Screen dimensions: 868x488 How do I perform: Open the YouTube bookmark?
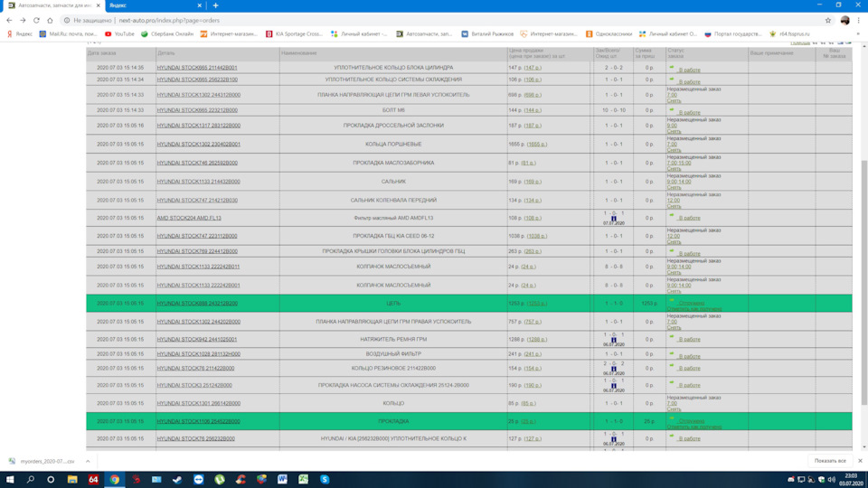[119, 33]
